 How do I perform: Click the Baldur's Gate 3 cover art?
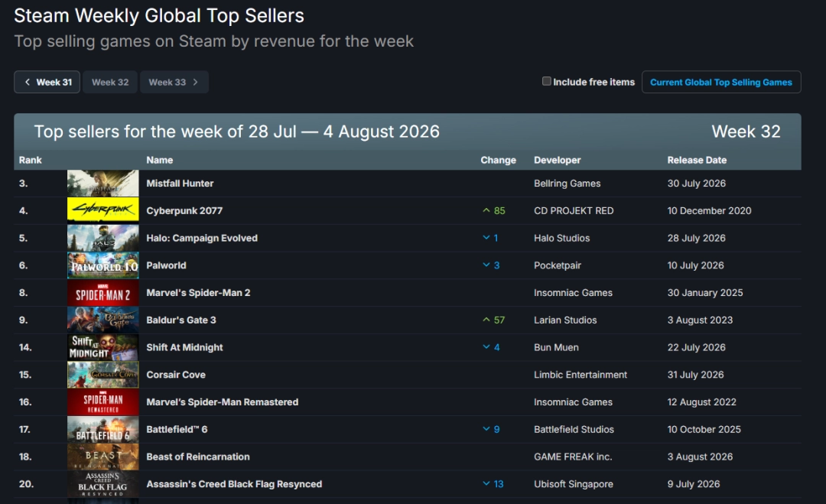103,320
